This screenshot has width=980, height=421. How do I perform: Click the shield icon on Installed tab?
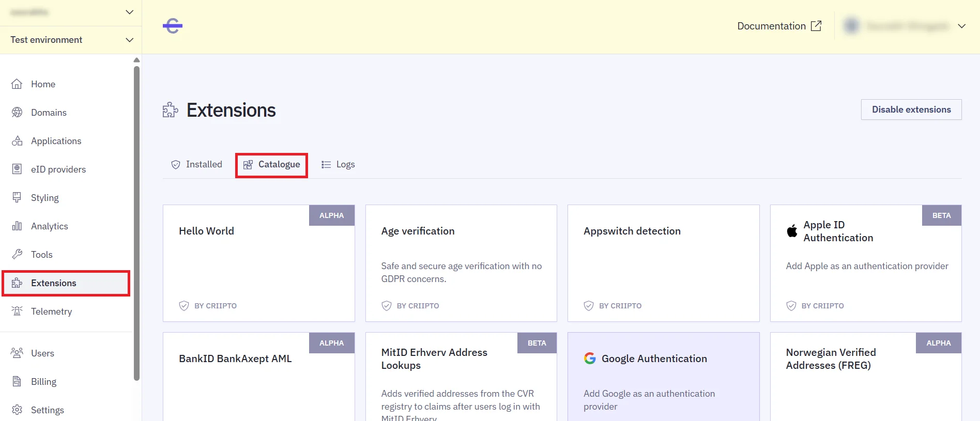coord(176,164)
